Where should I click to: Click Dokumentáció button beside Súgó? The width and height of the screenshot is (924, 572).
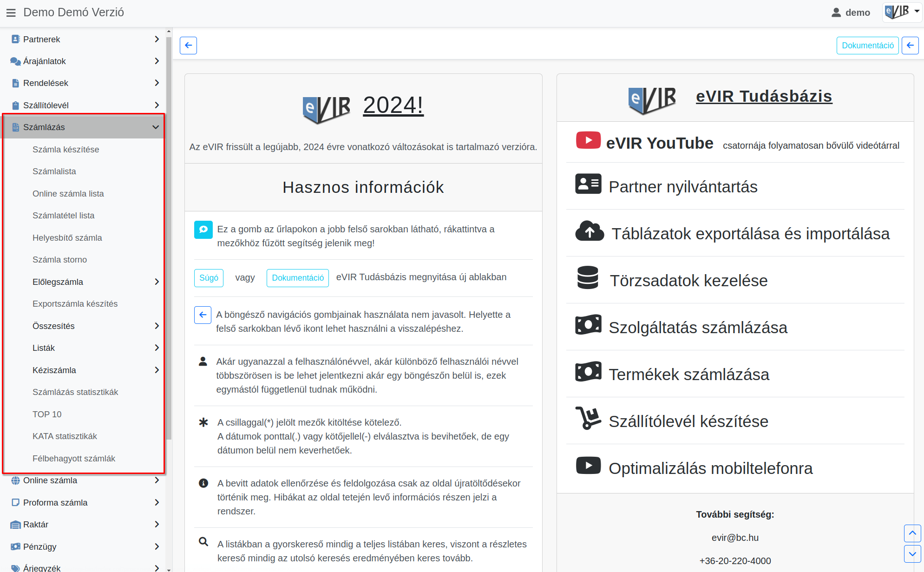[298, 278]
